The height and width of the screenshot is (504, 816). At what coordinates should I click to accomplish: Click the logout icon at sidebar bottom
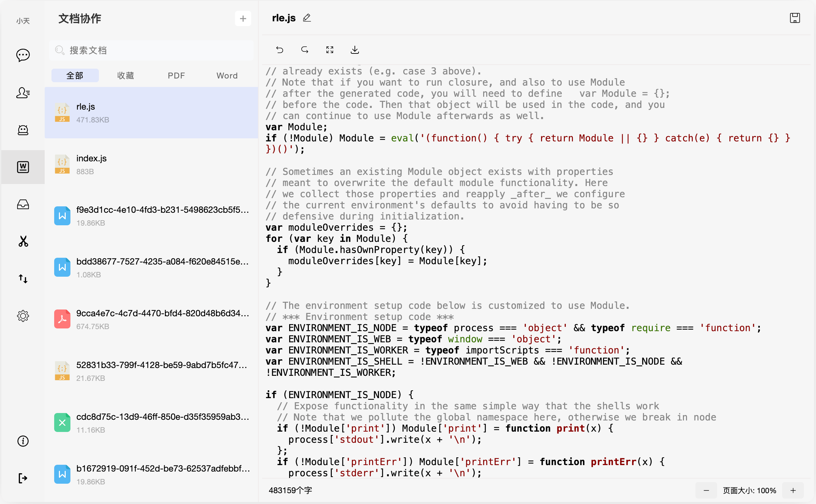tap(23, 478)
